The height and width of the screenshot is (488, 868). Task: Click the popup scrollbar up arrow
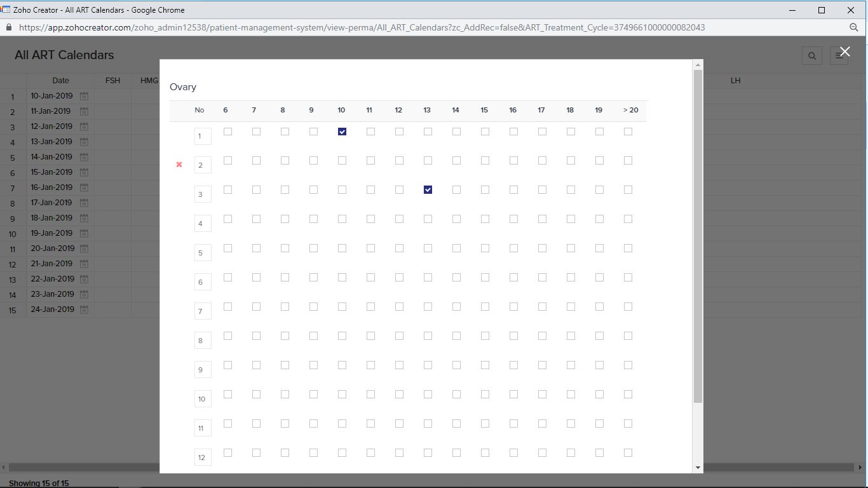(x=698, y=65)
